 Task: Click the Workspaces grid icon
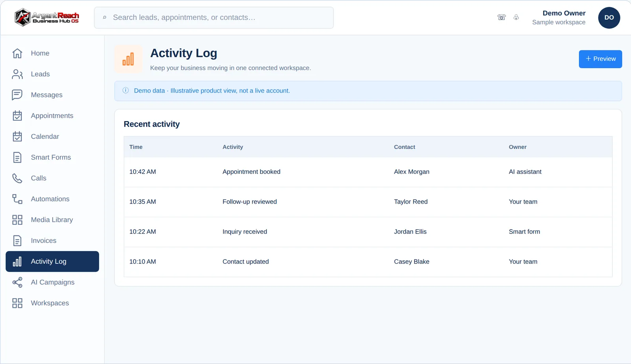click(17, 303)
